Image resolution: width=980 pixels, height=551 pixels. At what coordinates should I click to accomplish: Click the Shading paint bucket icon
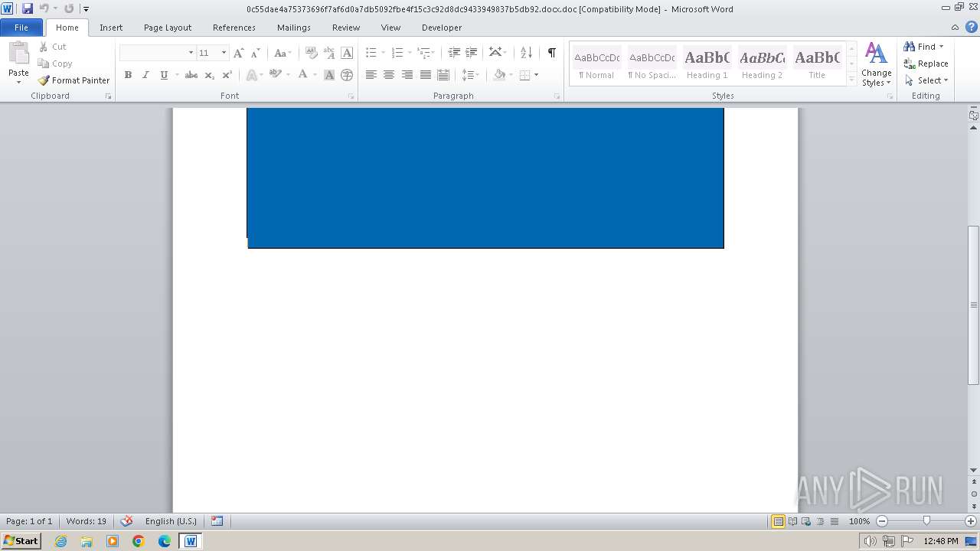coord(500,75)
